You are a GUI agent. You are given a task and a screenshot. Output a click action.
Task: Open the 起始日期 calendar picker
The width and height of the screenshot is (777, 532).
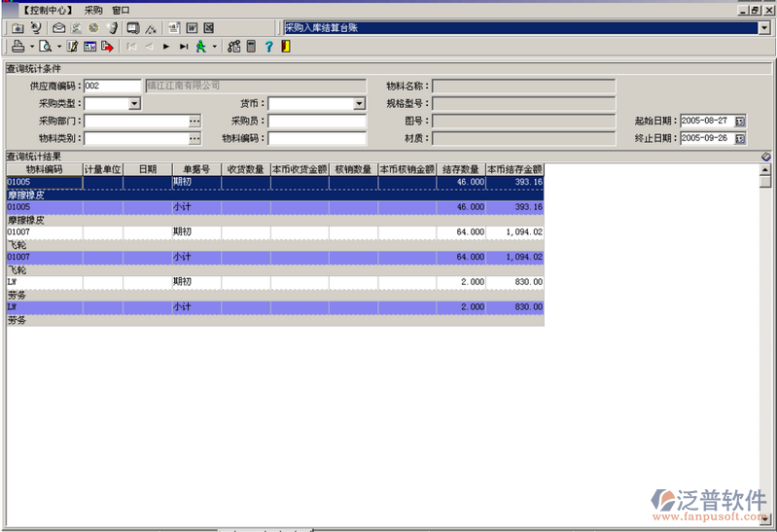tap(740, 122)
